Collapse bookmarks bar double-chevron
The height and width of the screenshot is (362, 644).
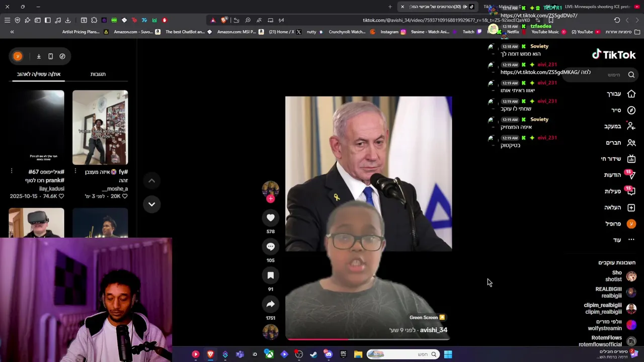coord(12,32)
